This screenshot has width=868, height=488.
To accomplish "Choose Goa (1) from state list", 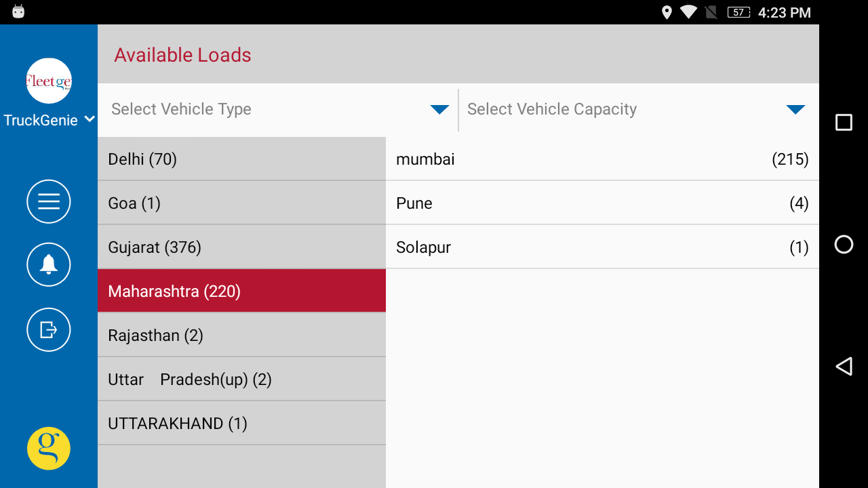I will tap(241, 203).
